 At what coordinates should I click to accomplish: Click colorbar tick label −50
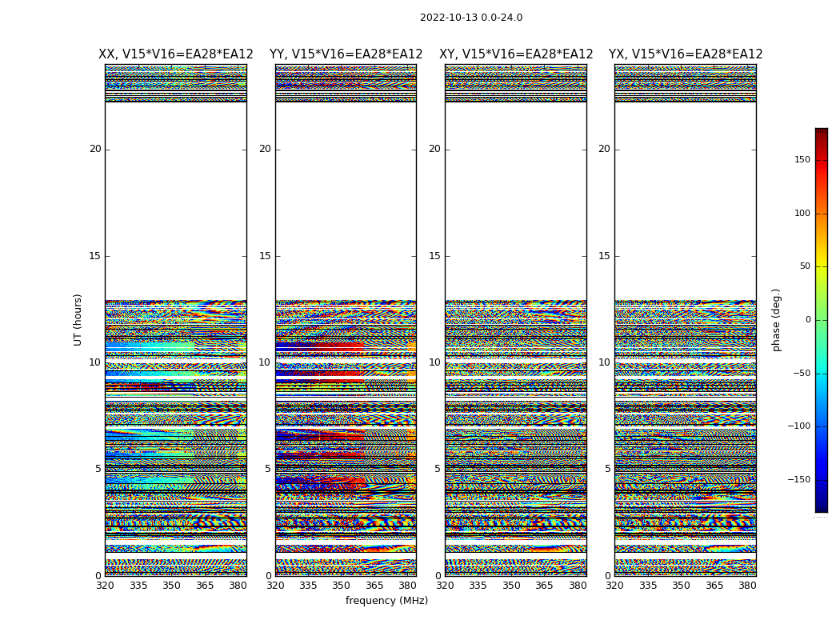[802, 374]
